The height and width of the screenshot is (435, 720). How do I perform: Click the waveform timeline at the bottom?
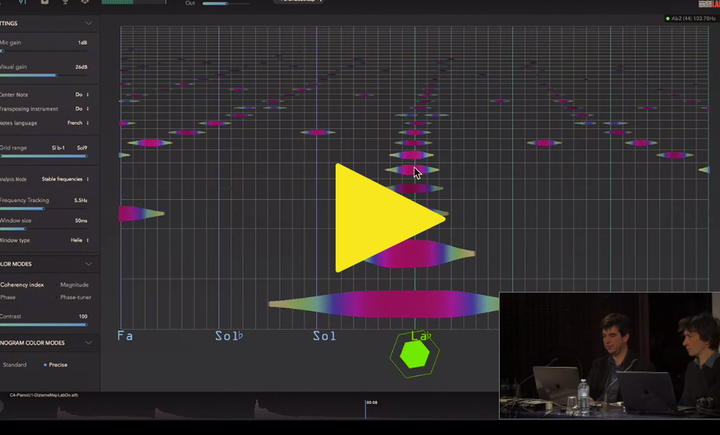pyautogui.click(x=250, y=410)
